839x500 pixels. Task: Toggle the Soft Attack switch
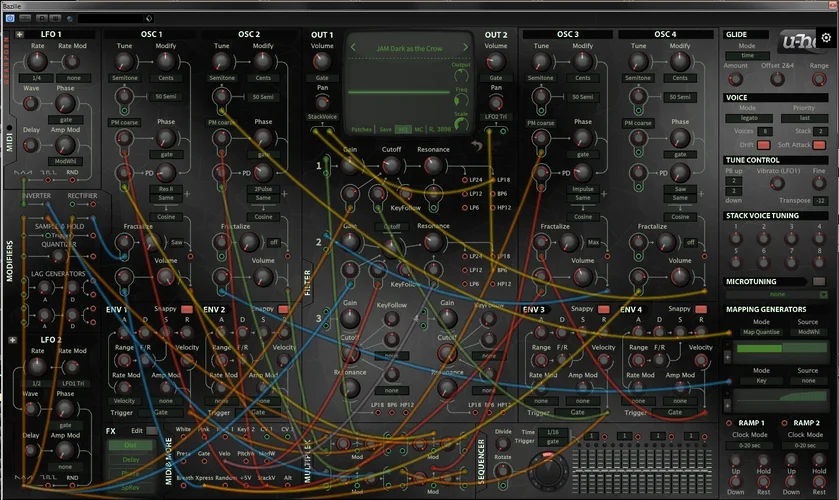coord(819,146)
